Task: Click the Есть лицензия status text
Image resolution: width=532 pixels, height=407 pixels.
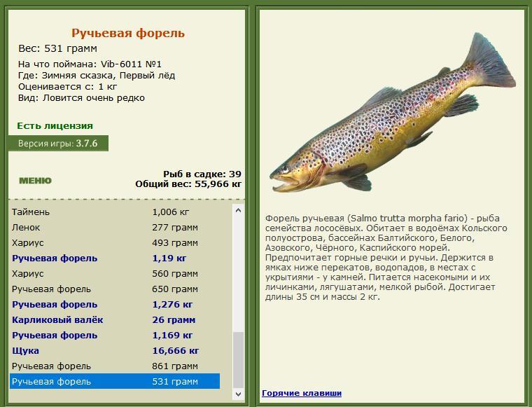Action: pyautogui.click(x=55, y=126)
